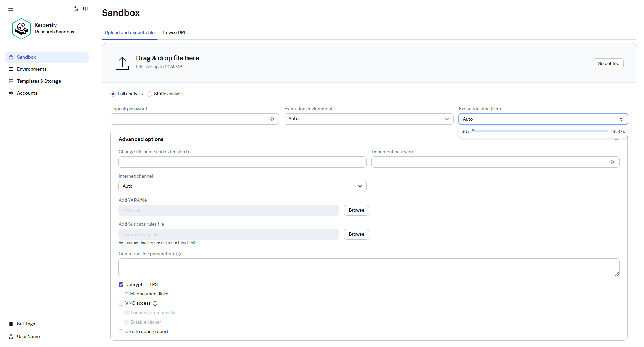Expand the Internet channel dropdown

[x=242, y=186]
